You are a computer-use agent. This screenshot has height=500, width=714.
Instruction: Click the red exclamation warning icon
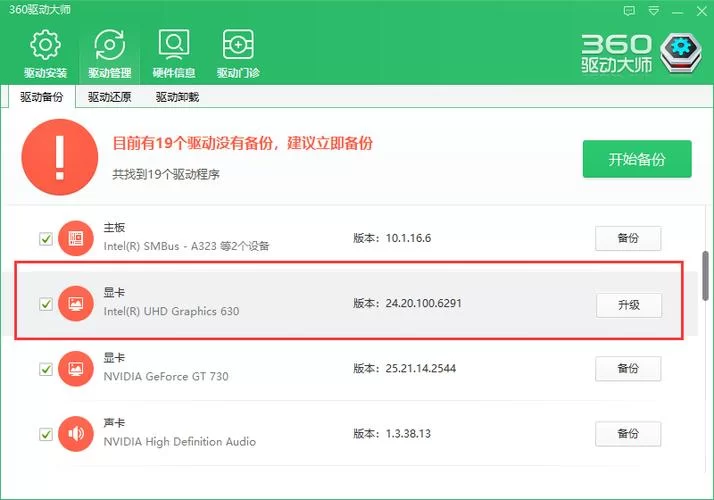(60, 157)
